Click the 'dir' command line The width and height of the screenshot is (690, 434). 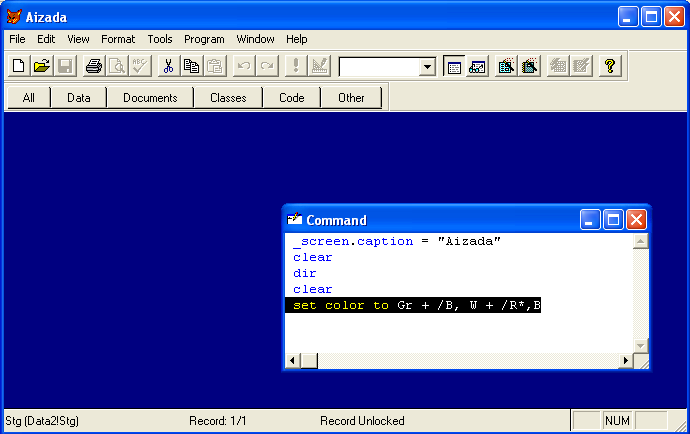coord(305,273)
